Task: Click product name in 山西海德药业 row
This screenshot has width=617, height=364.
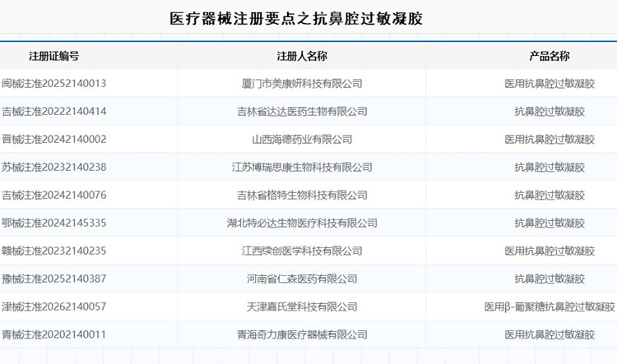Action: (x=550, y=139)
